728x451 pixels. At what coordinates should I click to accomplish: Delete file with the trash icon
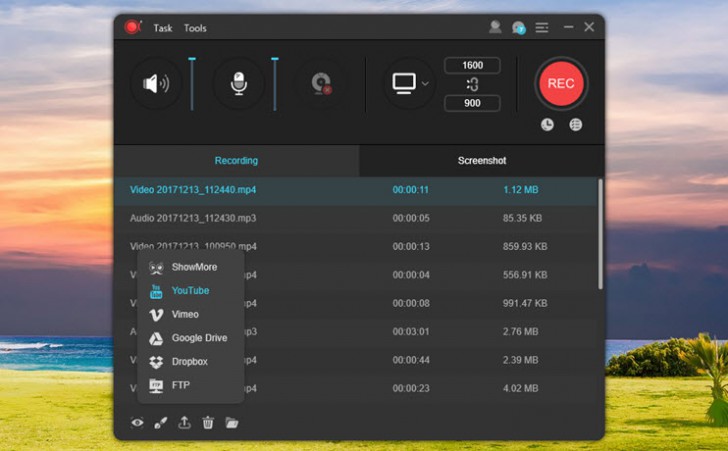pyautogui.click(x=208, y=423)
